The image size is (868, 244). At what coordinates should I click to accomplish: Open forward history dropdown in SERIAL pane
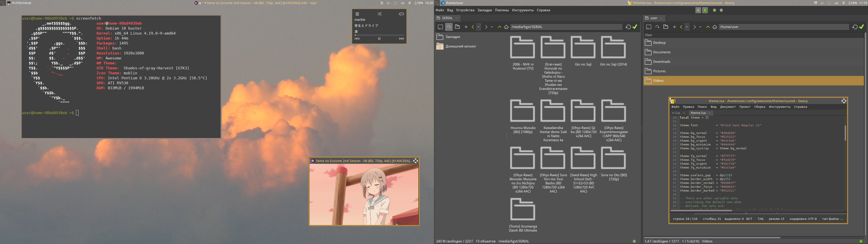[492, 27]
